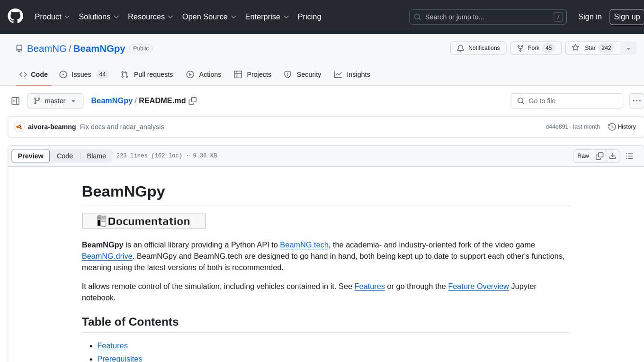Viewport: 644px width, 362px height.
Task: Click the star count 242
Action: coord(606,48)
